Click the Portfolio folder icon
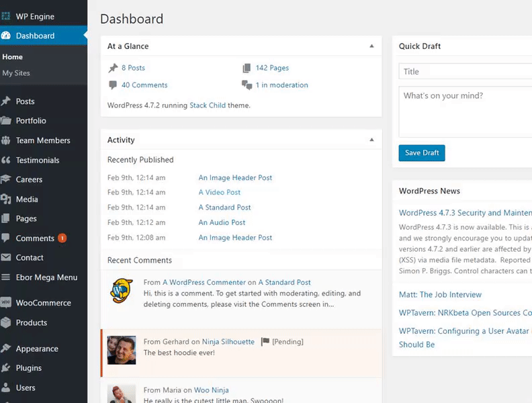 click(6, 120)
